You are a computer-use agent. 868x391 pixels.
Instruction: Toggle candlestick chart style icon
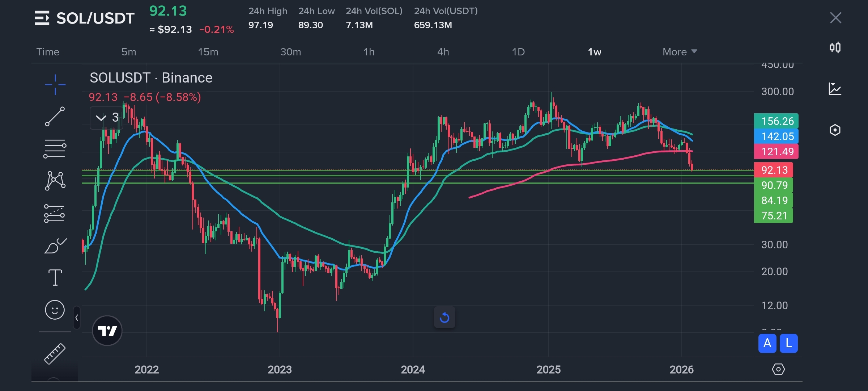pos(835,47)
